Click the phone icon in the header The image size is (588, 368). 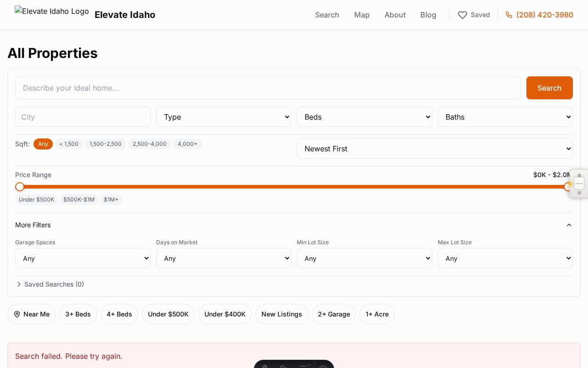(x=509, y=15)
